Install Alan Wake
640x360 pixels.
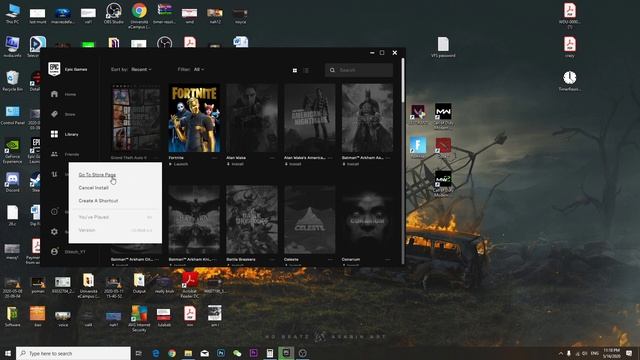coord(235,164)
